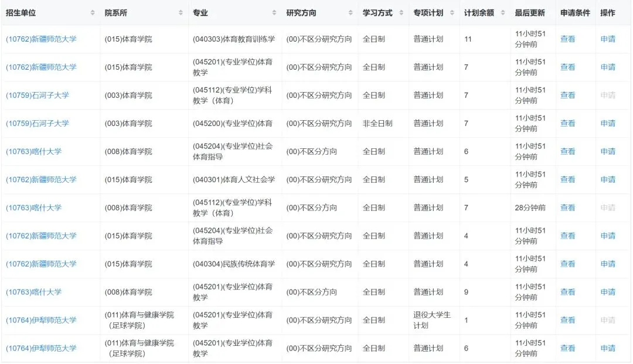This screenshot has height=364, width=633.
Task: Click 申请 for the 非全日制 体育 program
Action: 608,124
